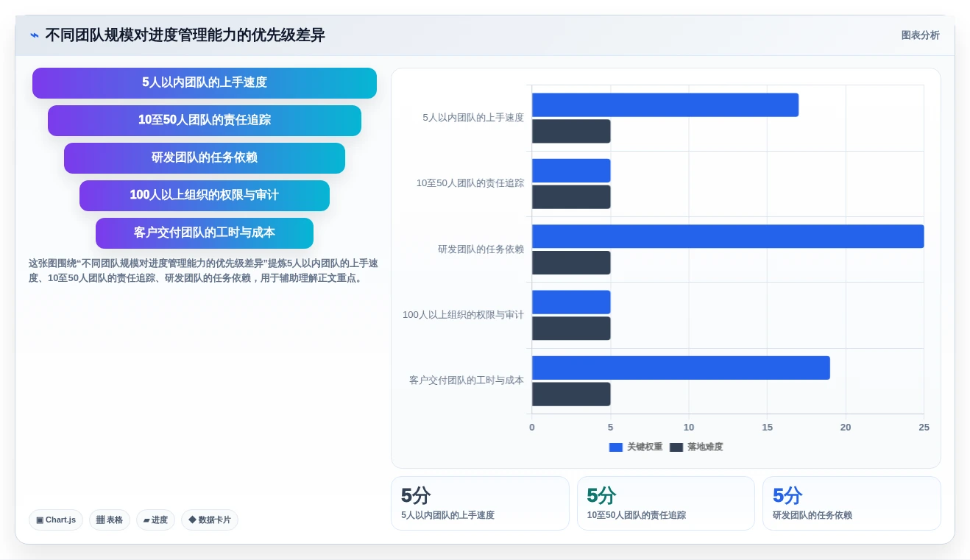Screen dimensions: 970x560
Task: Click the x-axis tick label 15
Action: 768,428
